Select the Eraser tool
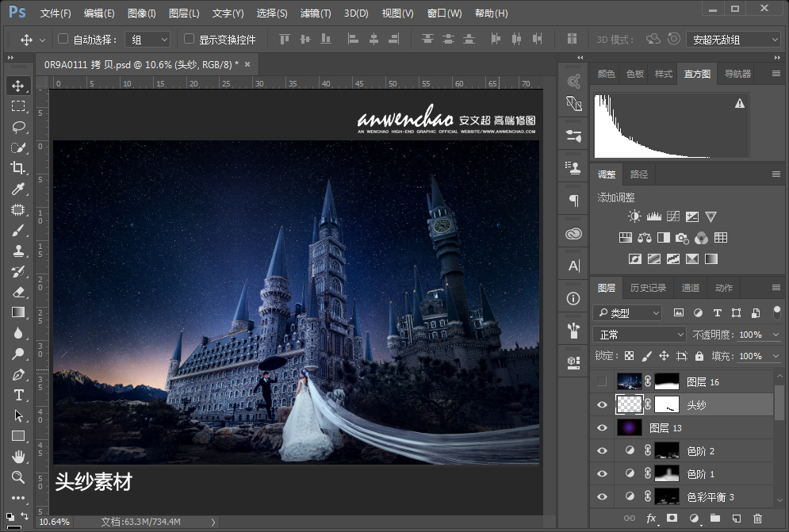 pos(18,292)
